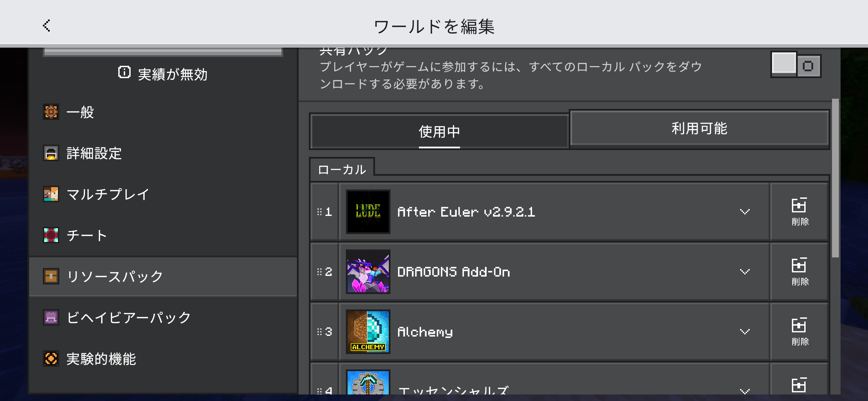Image resolution: width=868 pixels, height=401 pixels.
Task: Open 一般 general settings gear icon
Action: 51,112
